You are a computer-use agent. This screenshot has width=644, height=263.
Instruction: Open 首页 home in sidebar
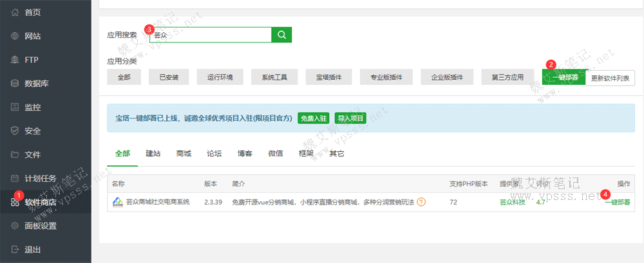pos(33,12)
